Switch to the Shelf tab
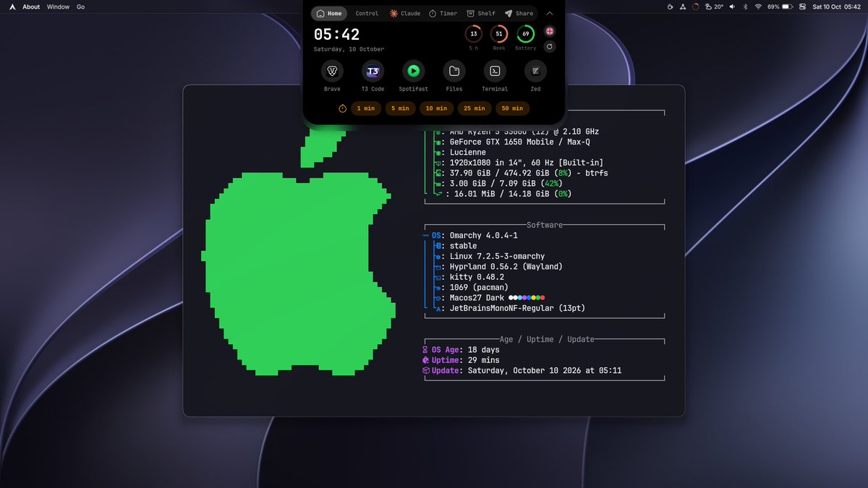Image resolution: width=868 pixels, height=488 pixels. (x=481, y=13)
